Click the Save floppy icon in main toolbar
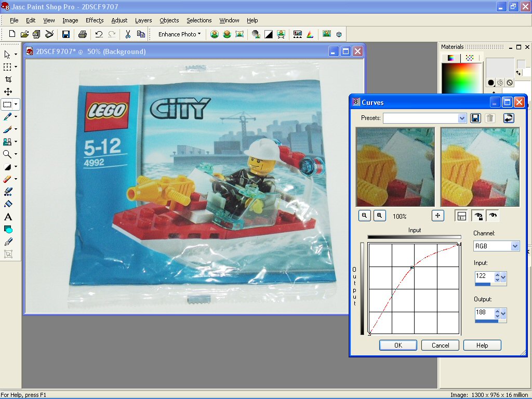Image resolution: width=532 pixels, height=399 pixels. point(66,34)
